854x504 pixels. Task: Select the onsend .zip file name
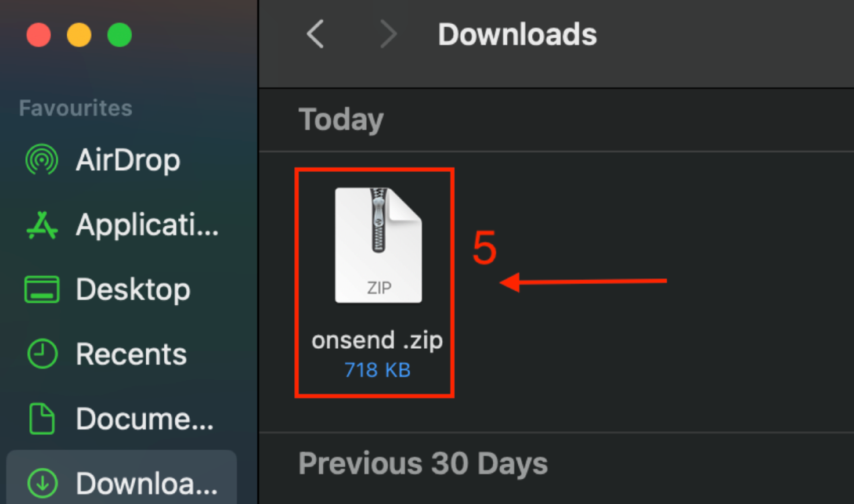(x=377, y=341)
